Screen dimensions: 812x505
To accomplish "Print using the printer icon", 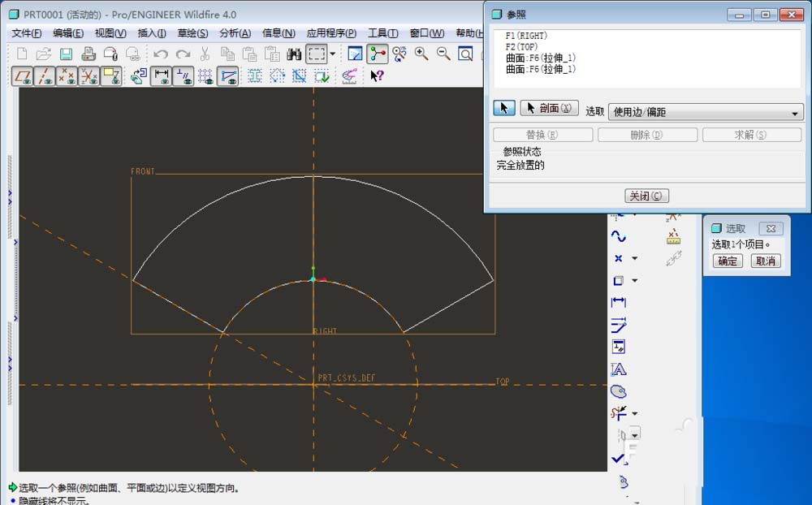I will click(89, 54).
